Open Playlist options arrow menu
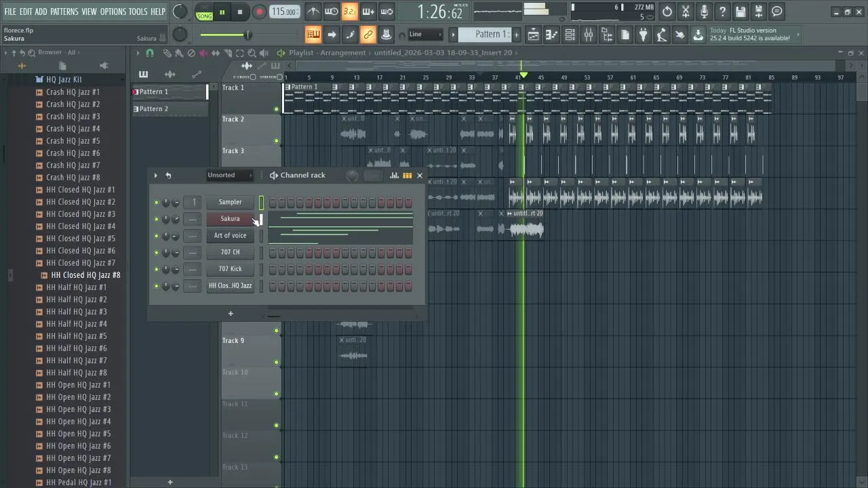This screenshot has height=488, width=868. click(138, 53)
